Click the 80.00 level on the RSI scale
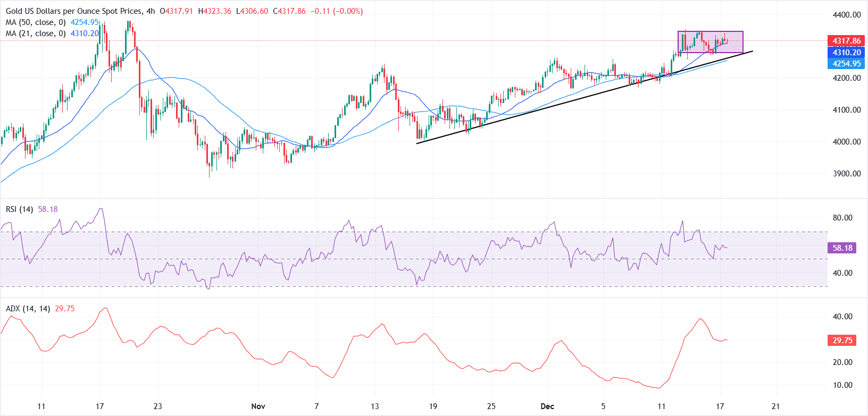868x416 pixels. coord(842,218)
